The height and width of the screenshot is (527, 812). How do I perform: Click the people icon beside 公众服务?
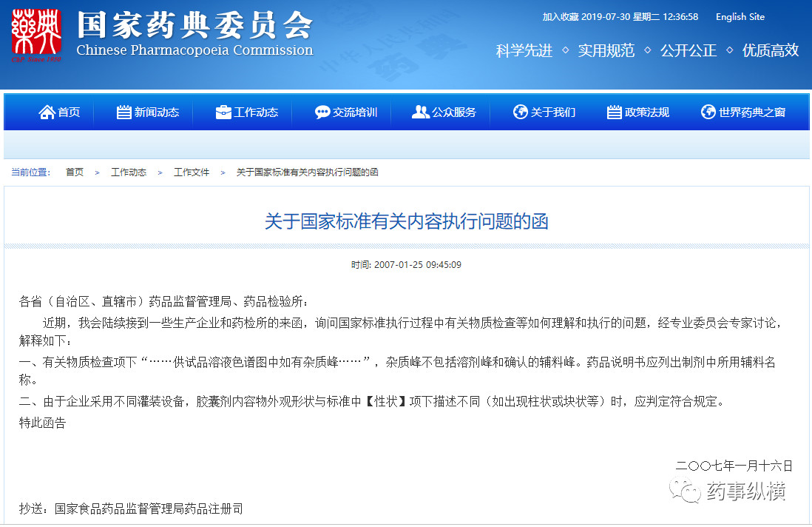pos(421,113)
